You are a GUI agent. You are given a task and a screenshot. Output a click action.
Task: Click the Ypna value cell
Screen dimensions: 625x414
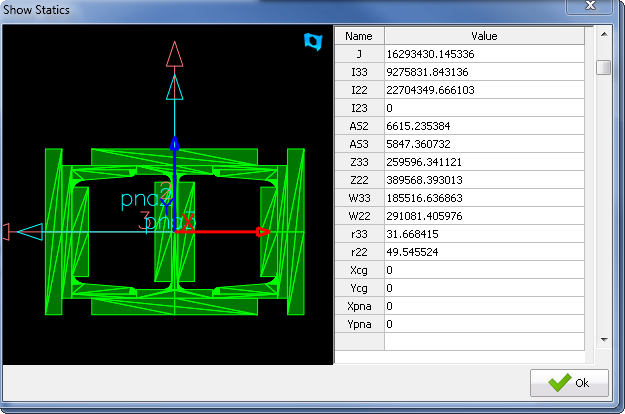tap(484, 324)
